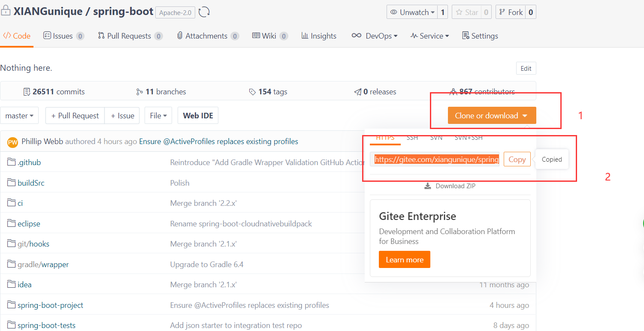This screenshot has width=644, height=331.
Task: Click the Edit description button
Action: [x=526, y=69]
